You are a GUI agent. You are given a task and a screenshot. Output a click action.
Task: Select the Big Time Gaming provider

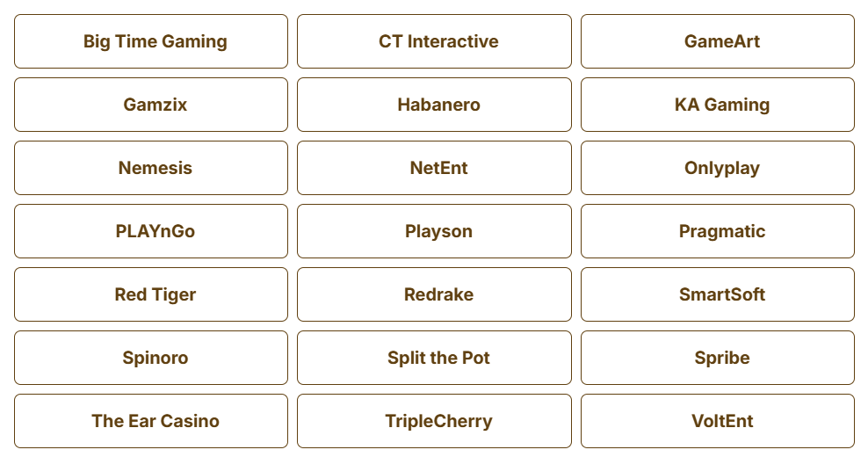click(x=151, y=41)
